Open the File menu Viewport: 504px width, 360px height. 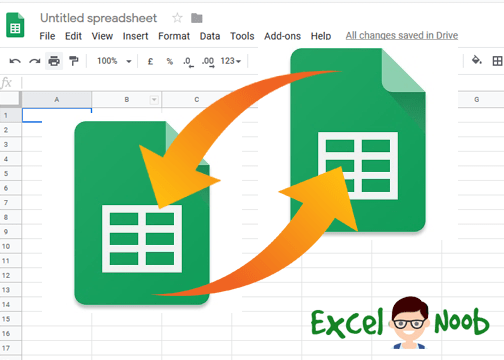click(47, 36)
